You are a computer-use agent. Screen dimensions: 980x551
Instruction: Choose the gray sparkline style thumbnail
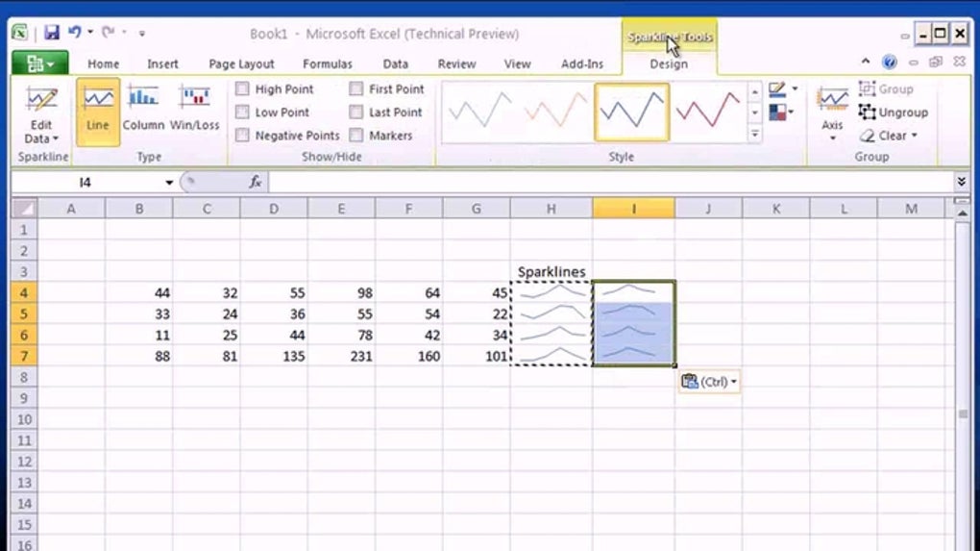pyautogui.click(x=480, y=112)
